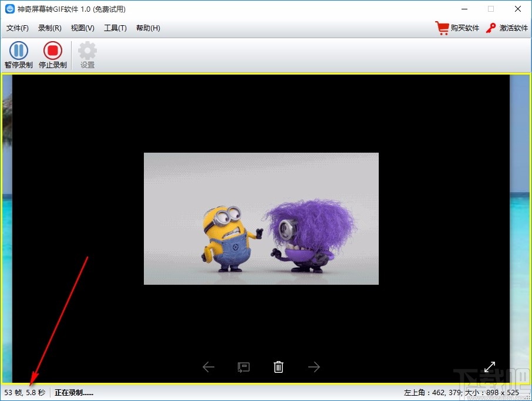Open the 视图(V) menu

[82, 28]
